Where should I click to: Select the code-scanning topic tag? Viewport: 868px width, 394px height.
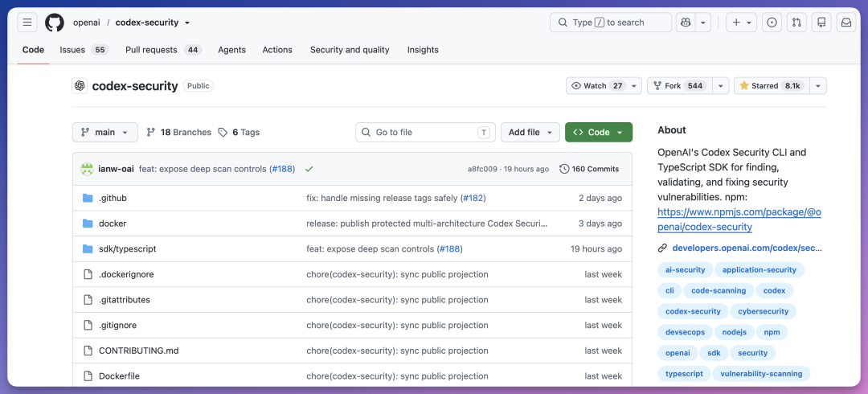coord(719,290)
